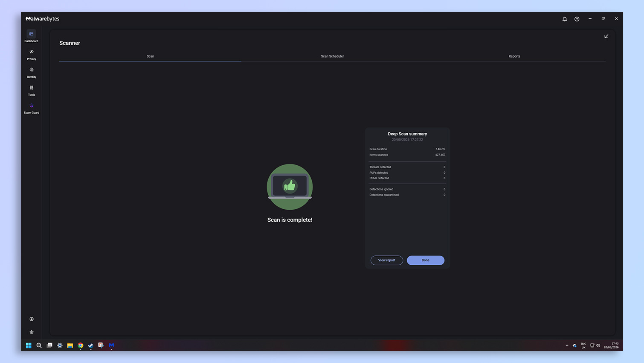
Task: Open the Dashboard sidebar icon
Action: 31,34
